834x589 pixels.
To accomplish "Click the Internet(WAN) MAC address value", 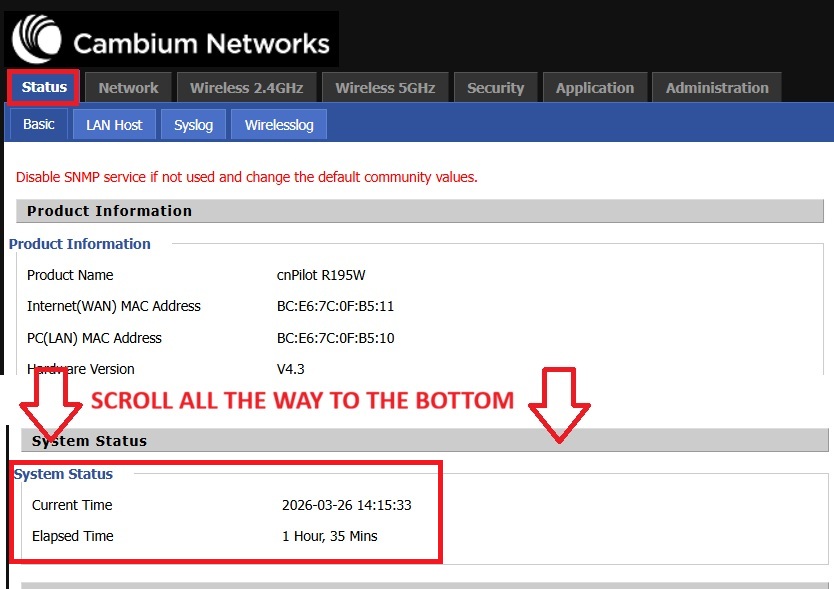I will click(335, 306).
